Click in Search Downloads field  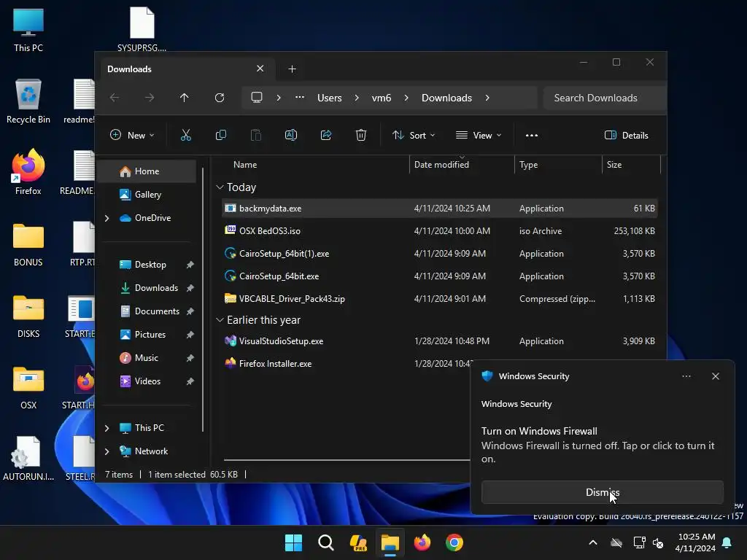coord(604,98)
